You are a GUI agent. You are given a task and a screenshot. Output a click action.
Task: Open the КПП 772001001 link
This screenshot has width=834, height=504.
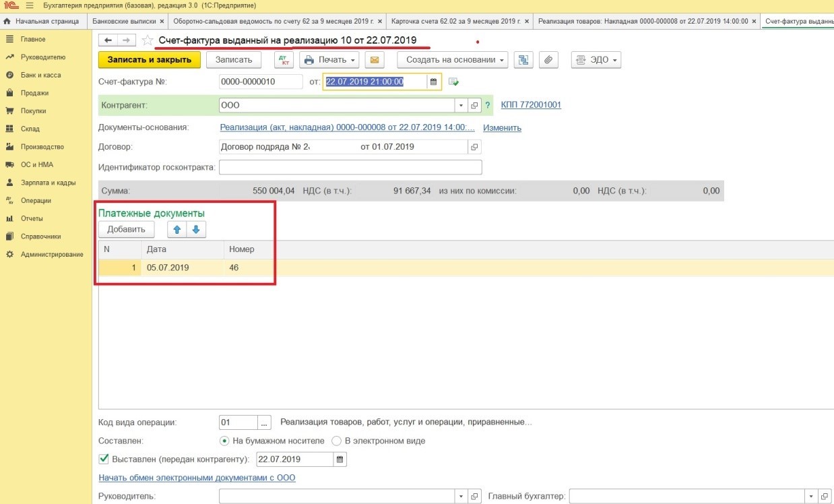pyautogui.click(x=531, y=105)
